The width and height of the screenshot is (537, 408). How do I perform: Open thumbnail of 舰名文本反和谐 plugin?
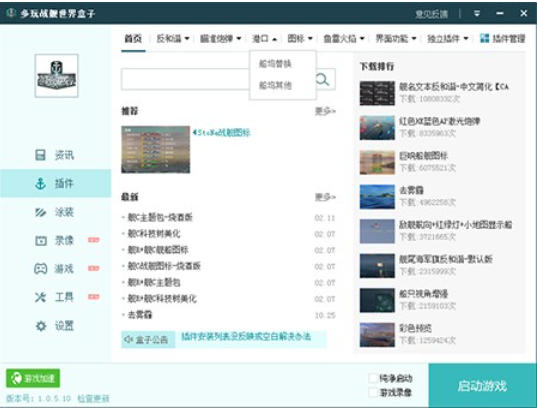pos(377,93)
